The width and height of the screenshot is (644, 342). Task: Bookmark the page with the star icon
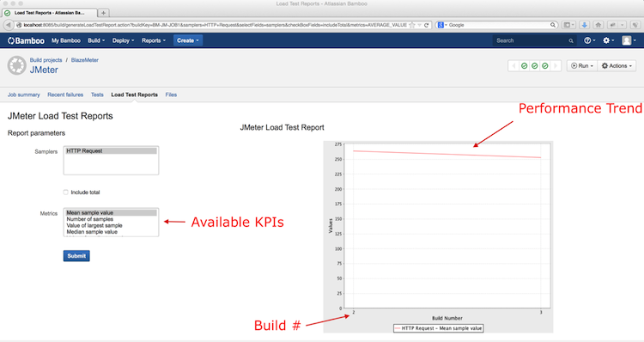[412, 25]
